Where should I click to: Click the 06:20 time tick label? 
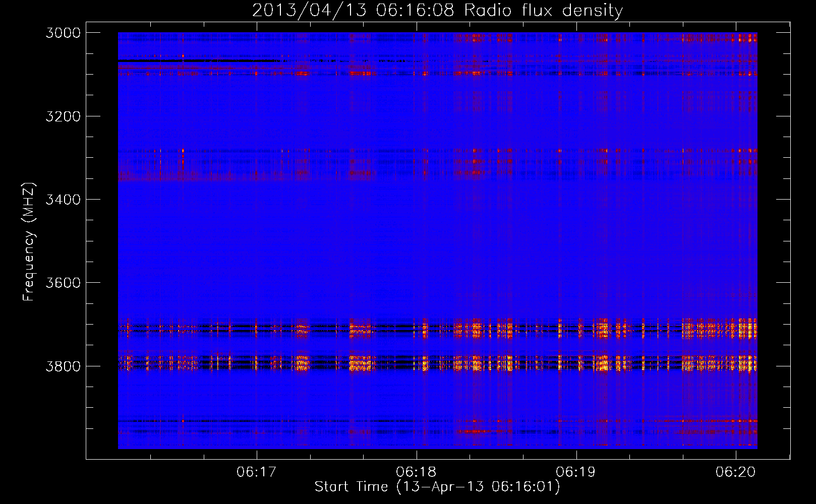pos(736,472)
